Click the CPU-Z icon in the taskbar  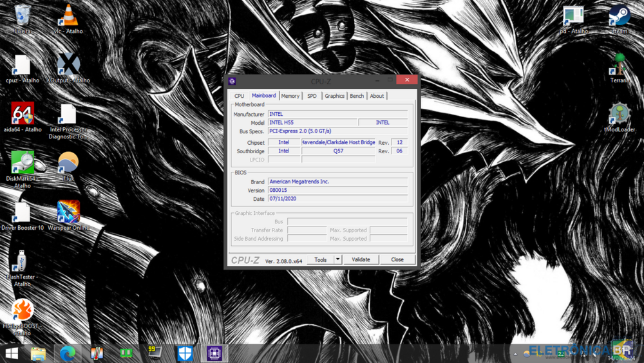[x=214, y=353]
